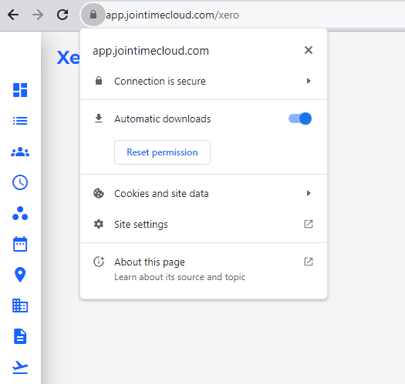This screenshot has width=405, height=384.
Task: Click the Reset permission button
Action: click(162, 152)
